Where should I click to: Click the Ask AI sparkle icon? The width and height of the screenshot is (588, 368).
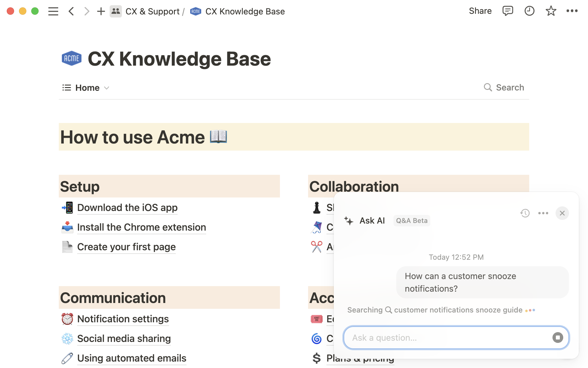point(348,220)
